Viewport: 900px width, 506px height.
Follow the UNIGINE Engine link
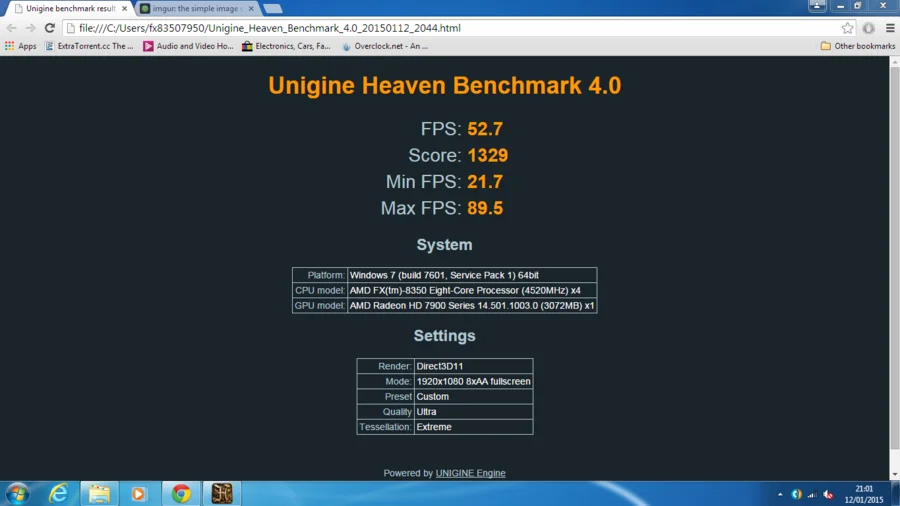pyautogui.click(x=470, y=473)
